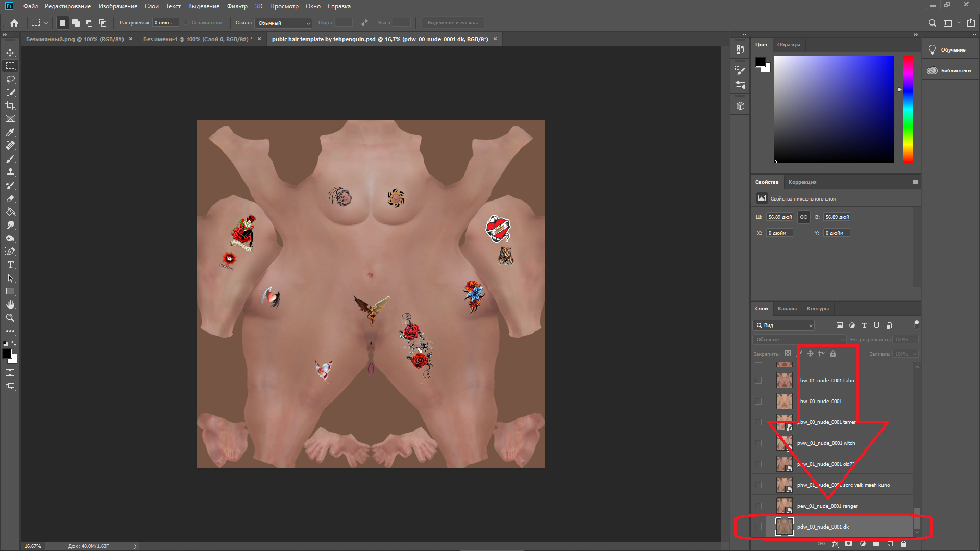
Task: Open the Стили dropdown set to Обычный
Action: click(x=284, y=23)
